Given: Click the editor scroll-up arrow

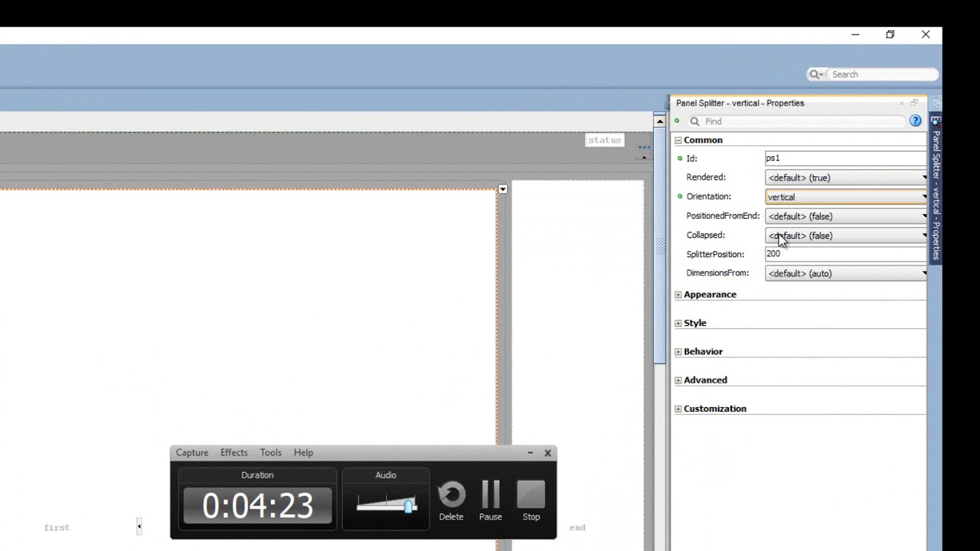Looking at the screenshot, I should tap(659, 121).
